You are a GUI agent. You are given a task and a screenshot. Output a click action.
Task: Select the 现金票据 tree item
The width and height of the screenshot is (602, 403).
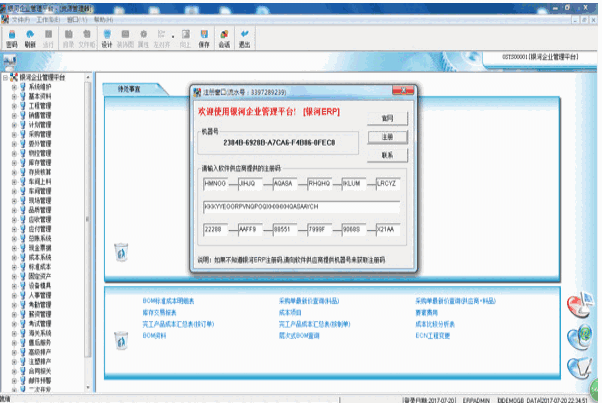(40, 248)
